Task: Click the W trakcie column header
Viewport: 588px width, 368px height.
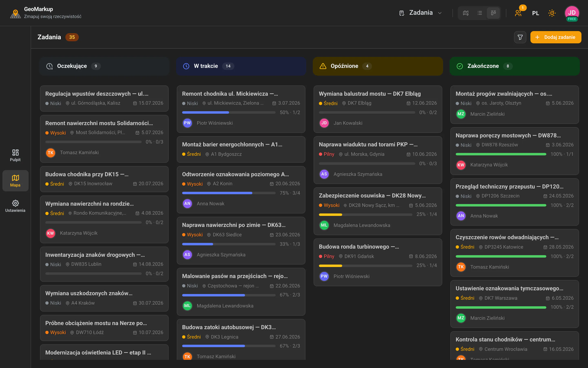Action: click(x=241, y=66)
